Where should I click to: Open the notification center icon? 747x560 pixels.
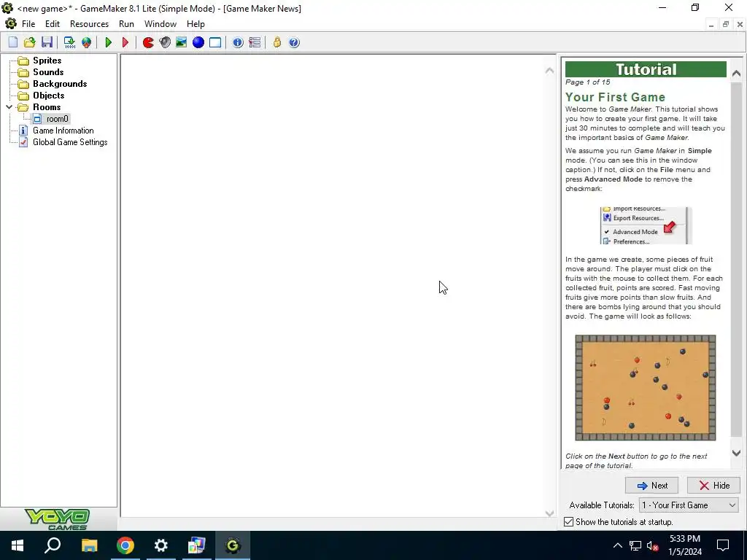[x=723, y=545]
